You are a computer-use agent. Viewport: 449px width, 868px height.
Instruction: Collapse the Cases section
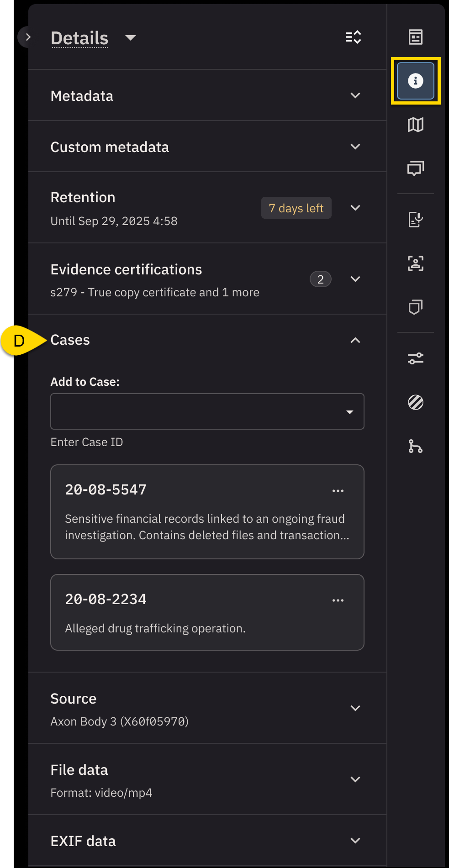click(355, 340)
